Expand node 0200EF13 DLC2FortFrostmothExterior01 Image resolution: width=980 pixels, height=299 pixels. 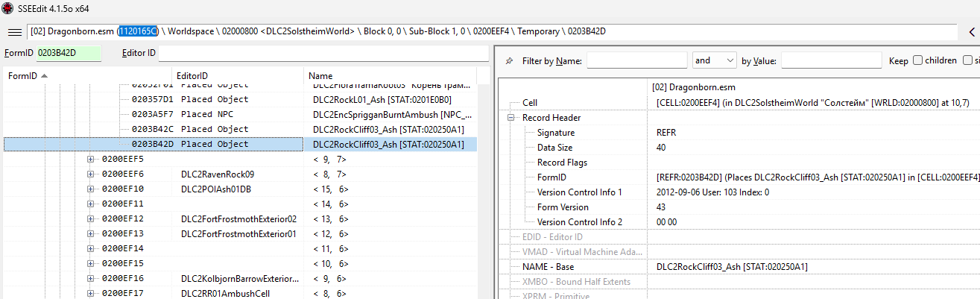point(91,233)
